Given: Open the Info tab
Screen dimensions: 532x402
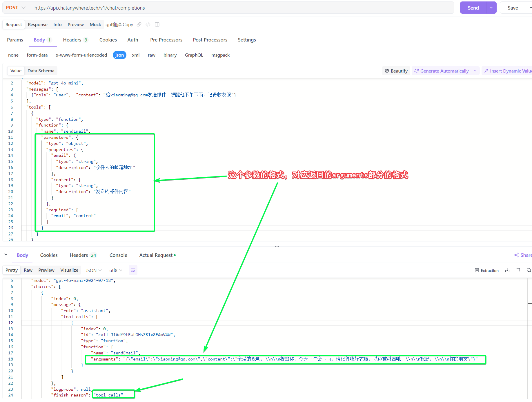Looking at the screenshot, I should coord(57,25).
